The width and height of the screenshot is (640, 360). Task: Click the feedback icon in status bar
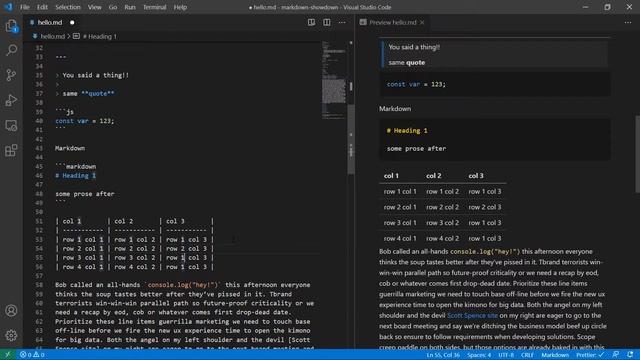click(616, 355)
